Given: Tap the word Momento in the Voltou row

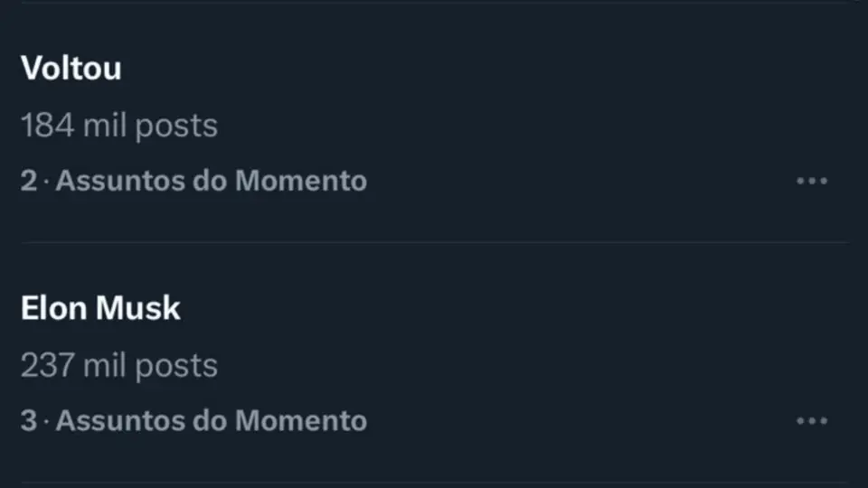Looking at the screenshot, I should click(x=301, y=181).
